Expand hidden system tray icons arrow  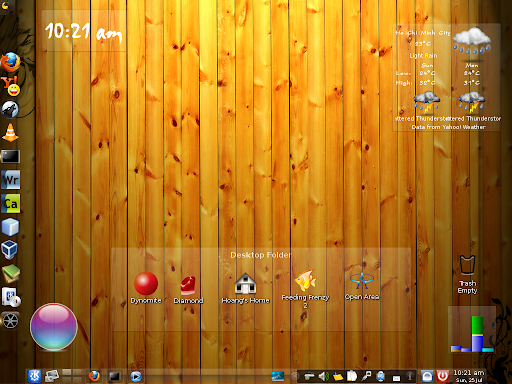[x=294, y=377]
